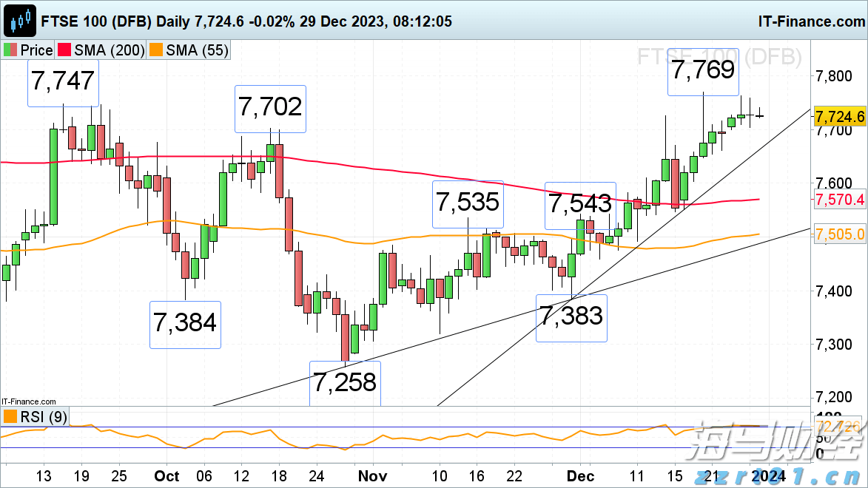Click the 7,505.0 SMA 55 value tag
868x488 pixels.
point(839,234)
